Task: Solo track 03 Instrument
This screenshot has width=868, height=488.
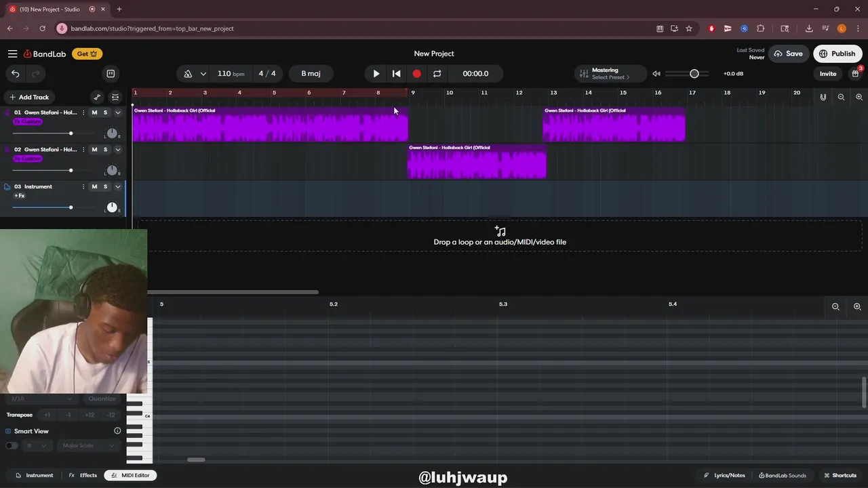Action: click(x=105, y=186)
